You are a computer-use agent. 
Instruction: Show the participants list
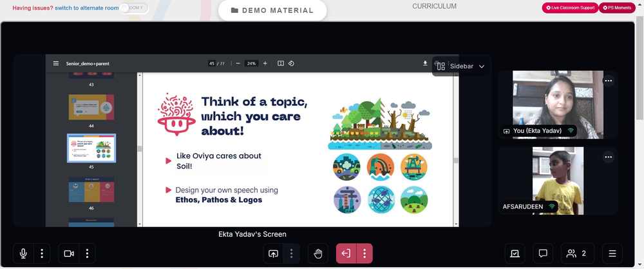pyautogui.click(x=578, y=254)
